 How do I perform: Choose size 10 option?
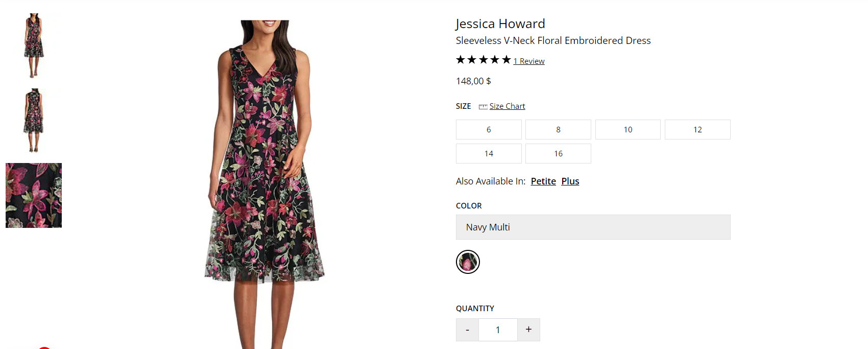click(628, 130)
